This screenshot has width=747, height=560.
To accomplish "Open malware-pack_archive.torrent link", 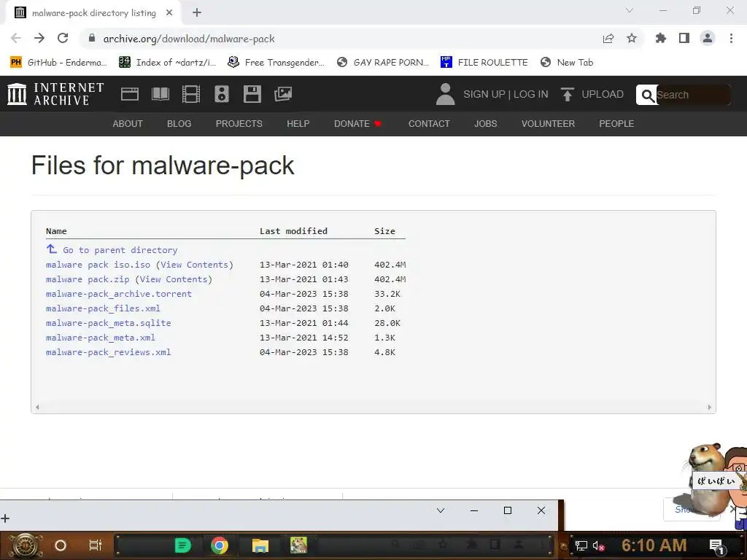I will (x=119, y=294).
